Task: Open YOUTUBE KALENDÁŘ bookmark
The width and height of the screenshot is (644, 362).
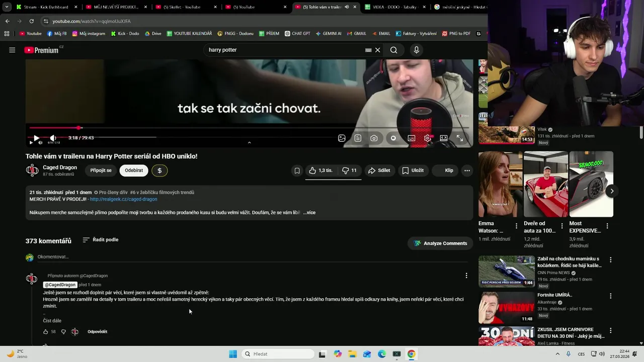Action: (189, 34)
